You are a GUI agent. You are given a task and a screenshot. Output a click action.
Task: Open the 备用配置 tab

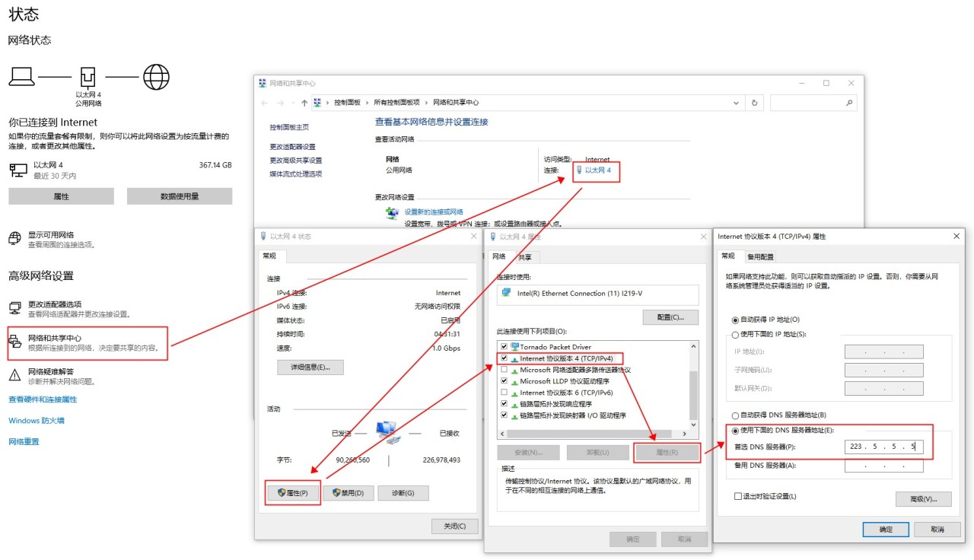pos(760,257)
